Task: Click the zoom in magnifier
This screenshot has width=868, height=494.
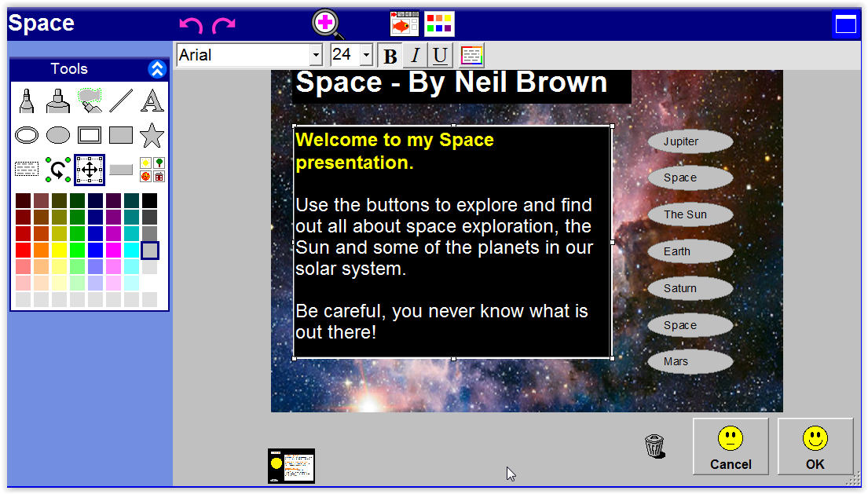Action: coord(327,24)
